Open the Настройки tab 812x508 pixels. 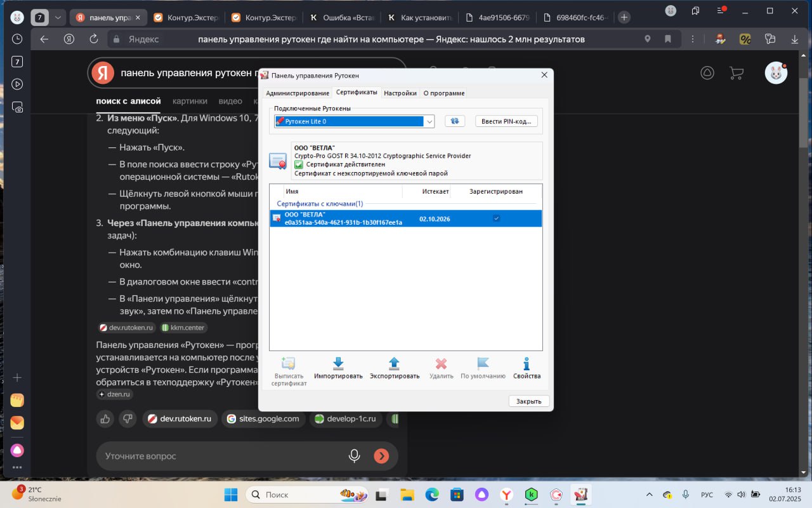400,93
